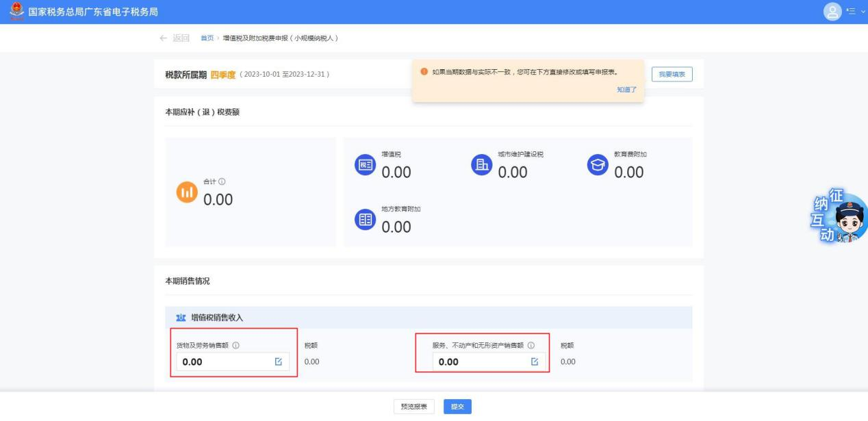
Task: Click the orange 合计 chart icon
Action: (x=187, y=193)
